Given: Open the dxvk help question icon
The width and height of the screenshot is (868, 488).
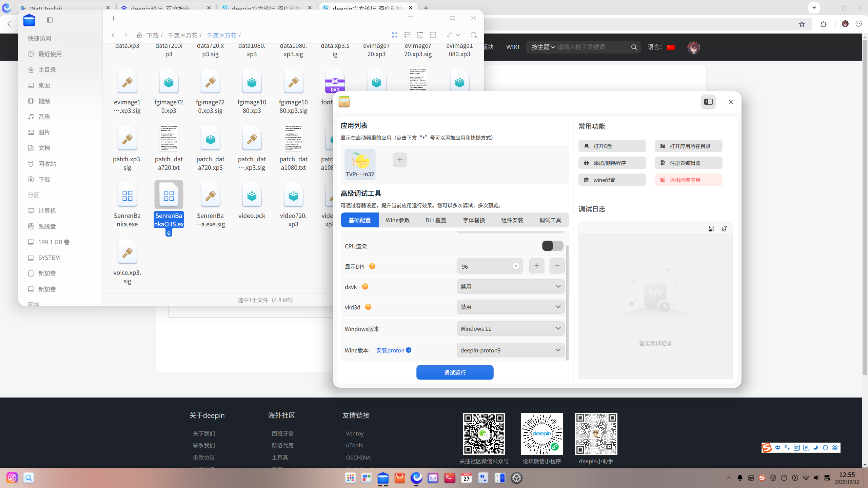Looking at the screenshot, I should [x=365, y=286].
